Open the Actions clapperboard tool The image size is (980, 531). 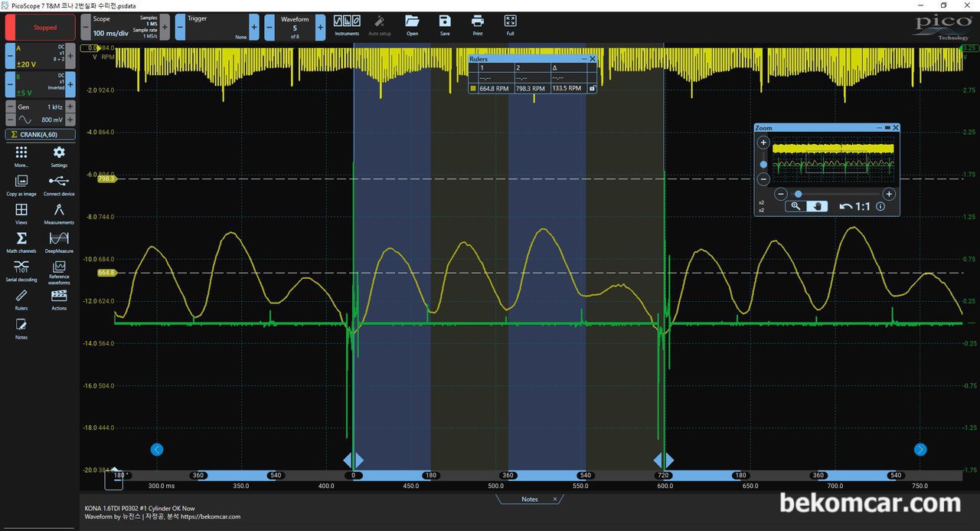pyautogui.click(x=59, y=300)
